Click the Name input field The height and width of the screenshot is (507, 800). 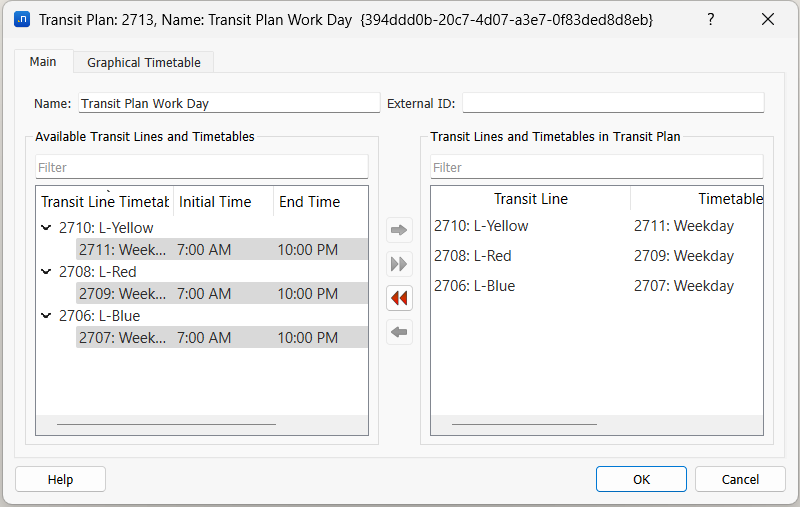click(x=229, y=103)
